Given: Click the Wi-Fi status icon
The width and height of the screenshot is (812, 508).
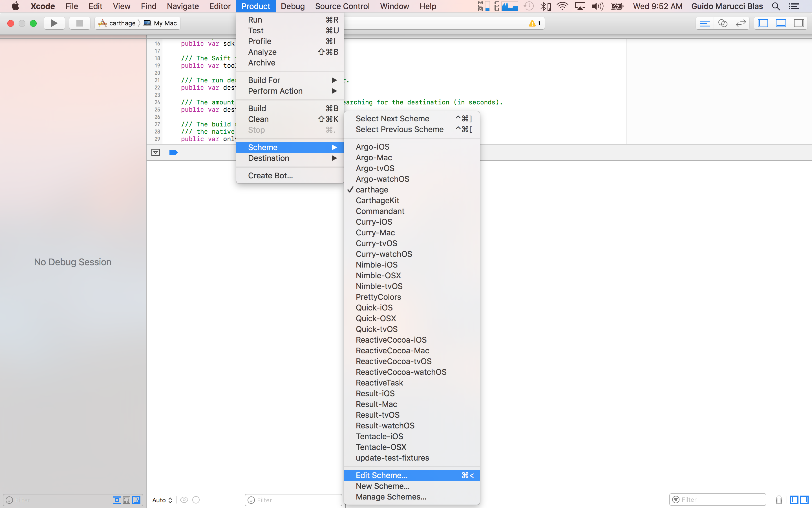Looking at the screenshot, I should click(562, 6).
